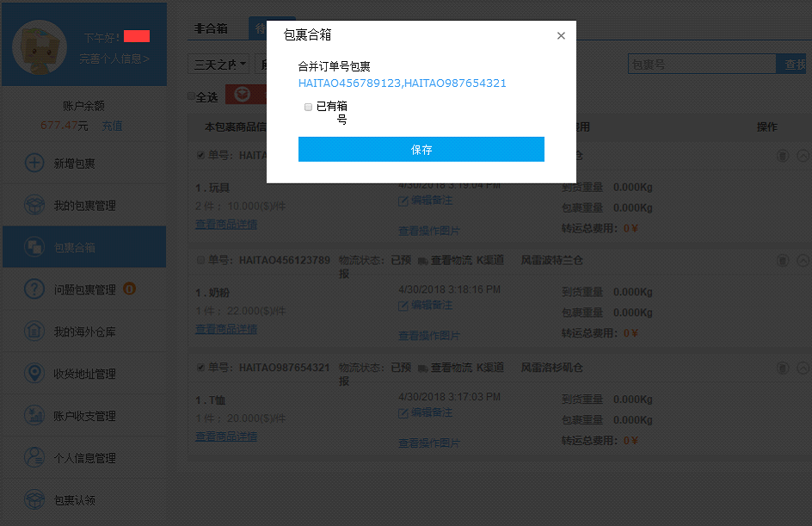
Task: Close the 包裹合箱 dialog
Action: click(561, 36)
